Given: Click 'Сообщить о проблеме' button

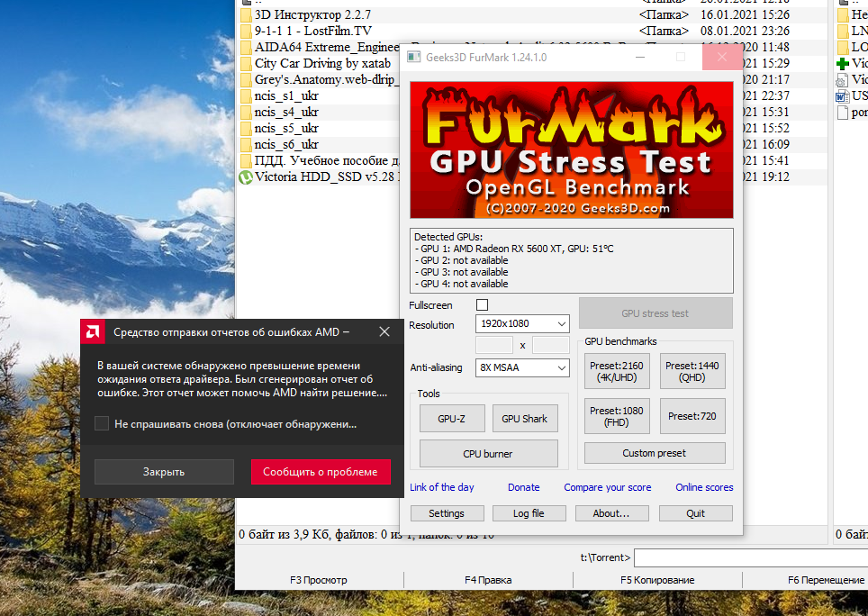Looking at the screenshot, I should 321,472.
